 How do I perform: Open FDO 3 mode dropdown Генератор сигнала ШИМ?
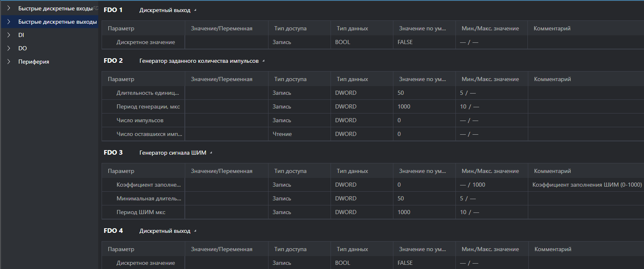click(176, 153)
